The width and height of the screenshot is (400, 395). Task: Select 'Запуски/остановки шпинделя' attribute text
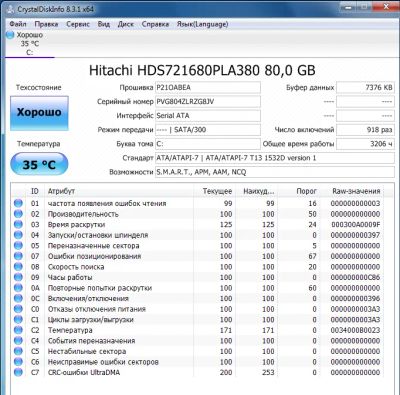click(x=98, y=235)
